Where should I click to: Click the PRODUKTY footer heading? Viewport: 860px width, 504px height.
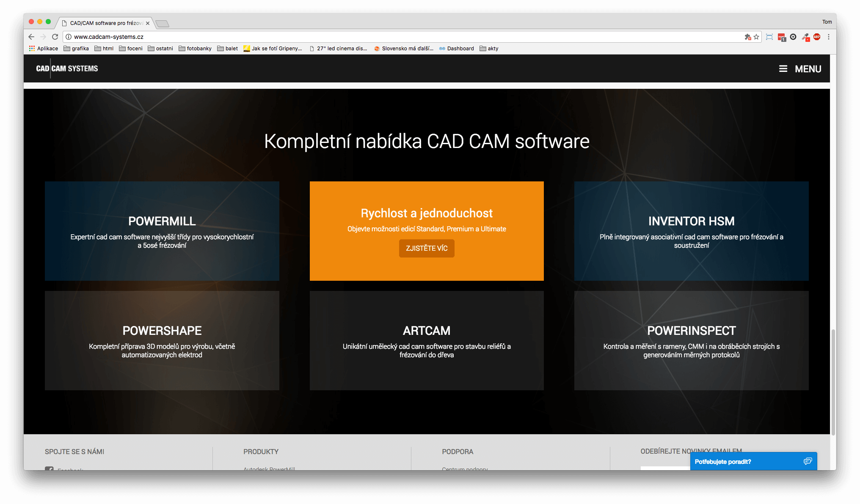tap(261, 452)
